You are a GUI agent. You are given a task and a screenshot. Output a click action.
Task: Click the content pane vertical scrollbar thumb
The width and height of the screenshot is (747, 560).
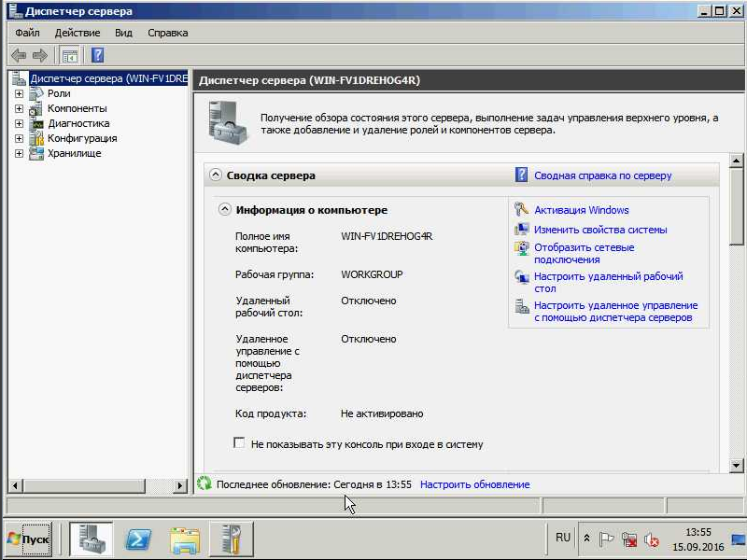[736, 206]
